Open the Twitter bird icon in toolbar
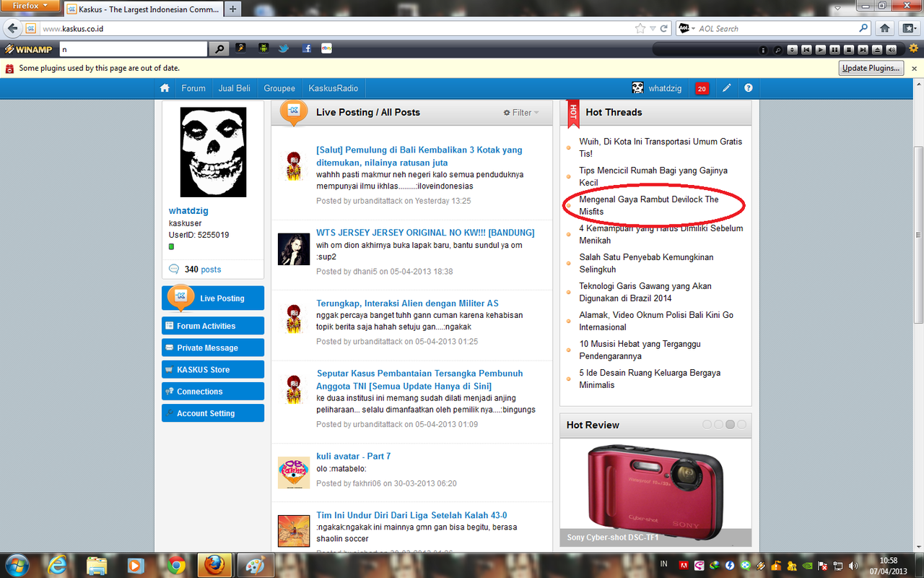924x578 pixels. (x=284, y=48)
